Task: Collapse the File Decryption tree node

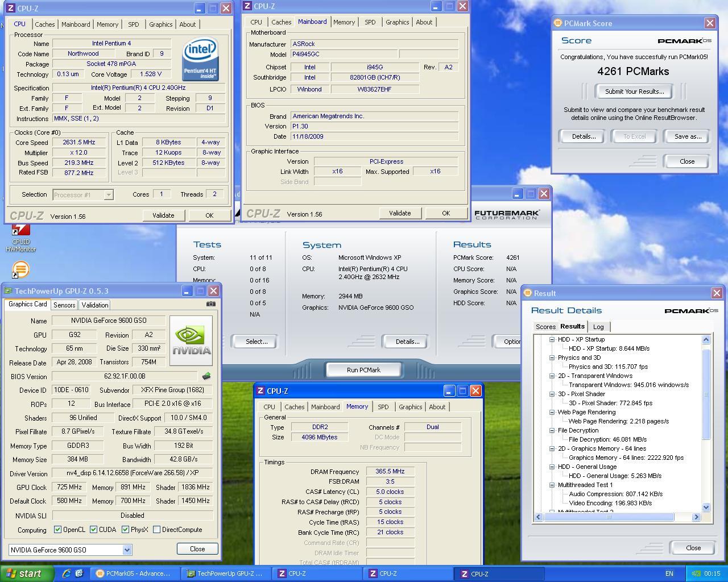Action: click(x=552, y=430)
